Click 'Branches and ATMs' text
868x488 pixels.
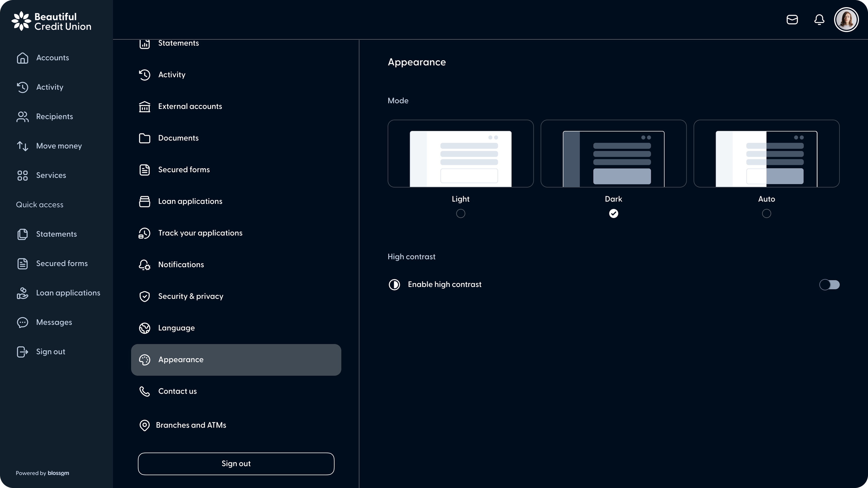coord(191,425)
